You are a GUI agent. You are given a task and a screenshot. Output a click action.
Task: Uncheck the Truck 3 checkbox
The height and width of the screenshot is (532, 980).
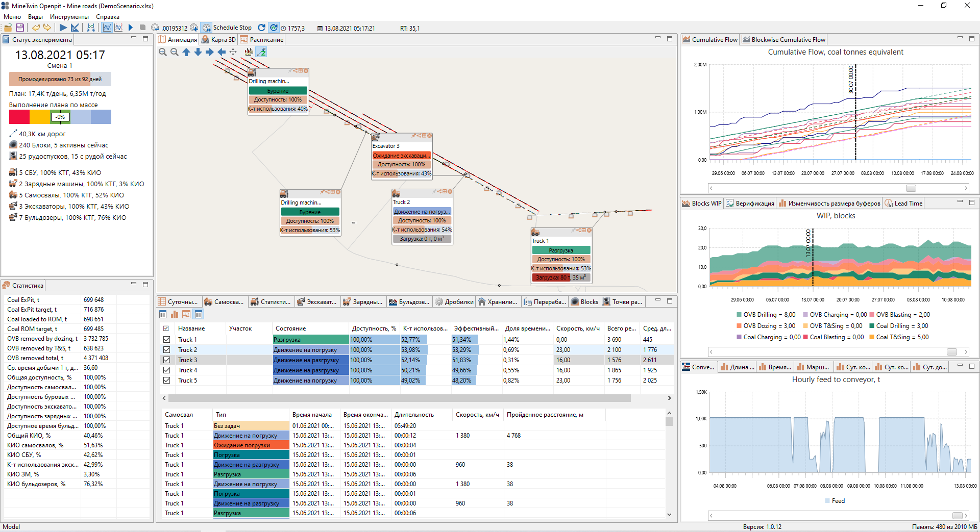click(x=166, y=360)
